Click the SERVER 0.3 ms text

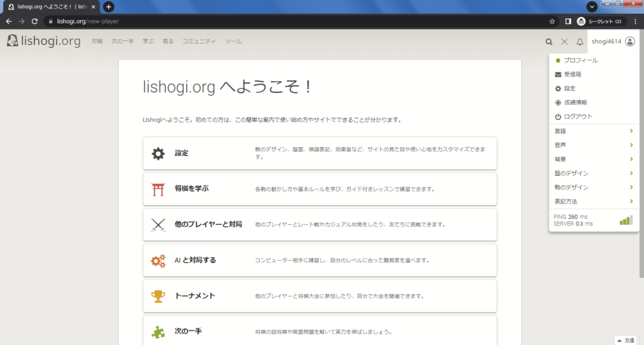pos(573,224)
